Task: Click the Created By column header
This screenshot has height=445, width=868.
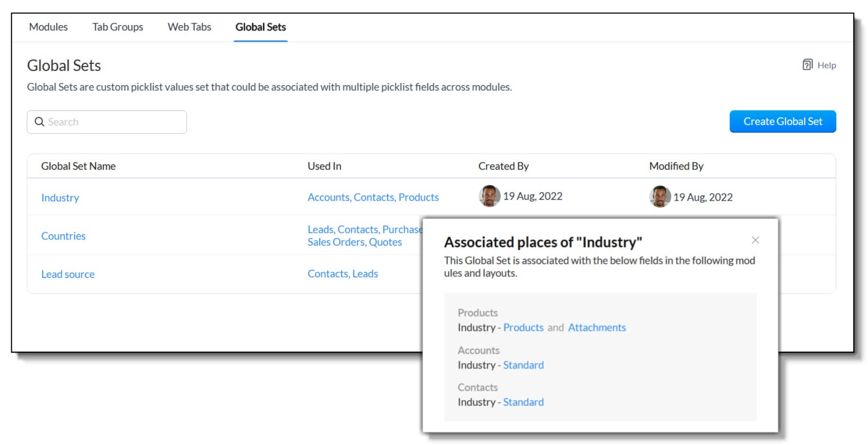Action: (503, 166)
